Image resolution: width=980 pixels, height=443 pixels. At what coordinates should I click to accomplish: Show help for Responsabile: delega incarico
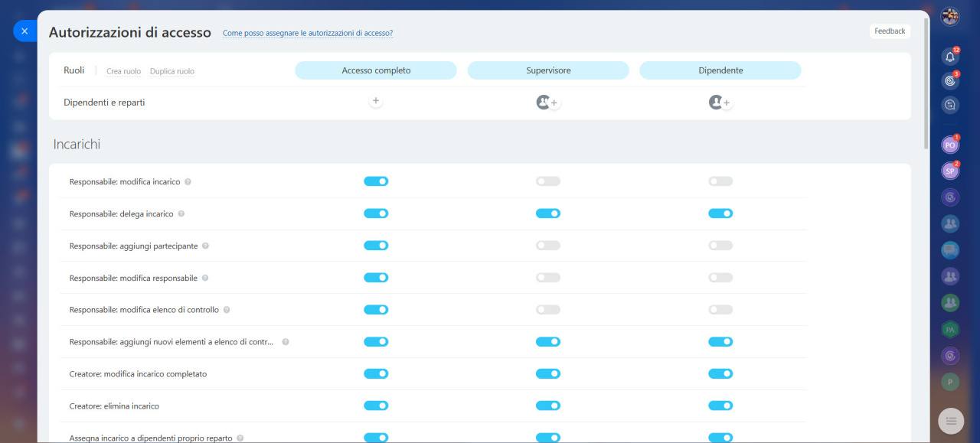coord(181,214)
